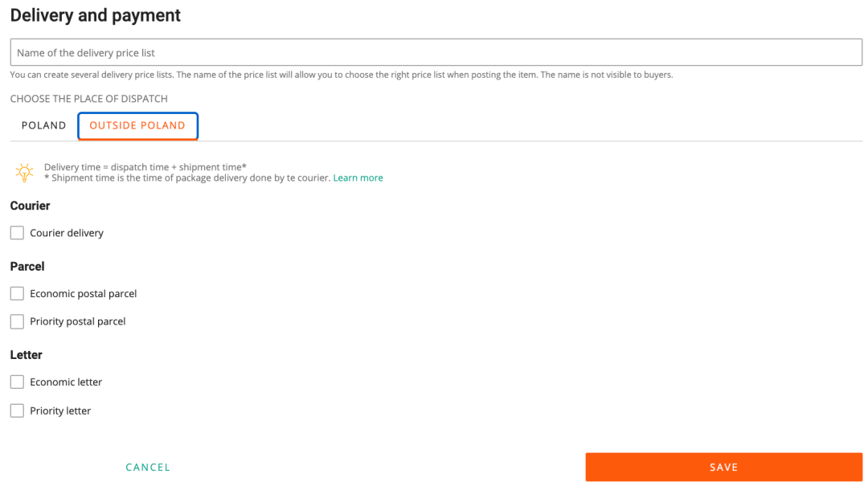Open the Learn more link
This screenshot has width=868, height=490.
[358, 178]
